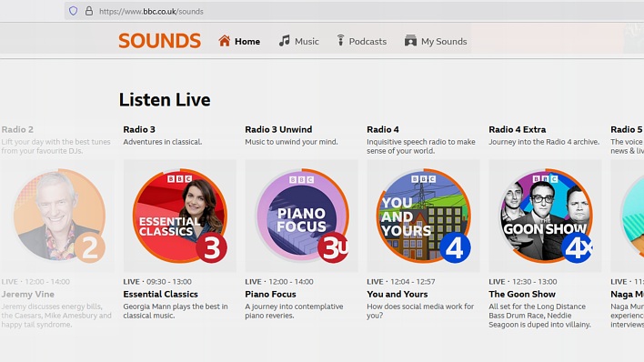The image size is (644, 362).
Task: Click the Long Distance Bass Drum Race synopsis
Action: 539,316
